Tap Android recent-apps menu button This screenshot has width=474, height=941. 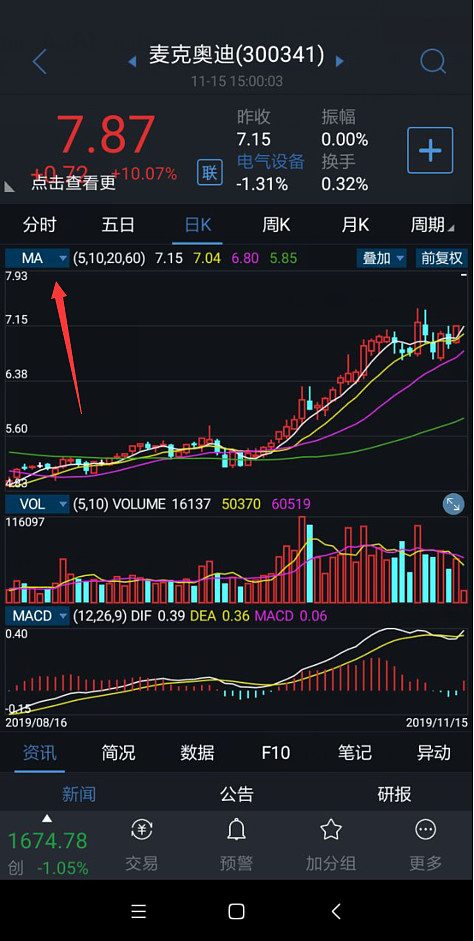coord(139,912)
